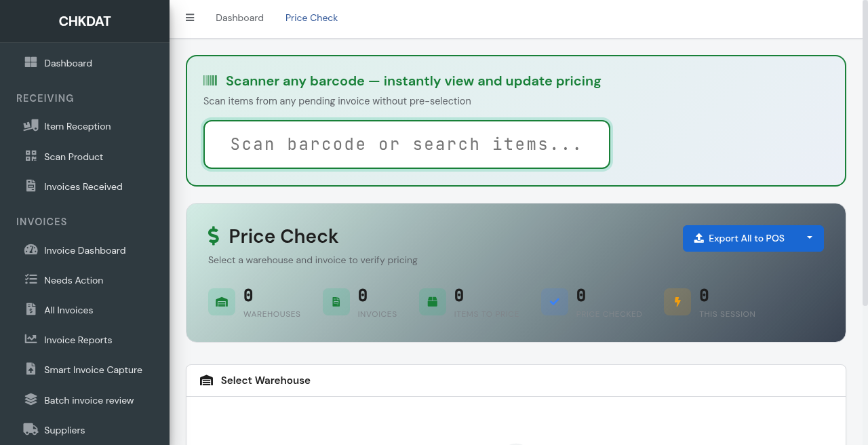Viewport: 868px width, 445px height.
Task: Click the This Session lightning icon
Action: coord(677,302)
